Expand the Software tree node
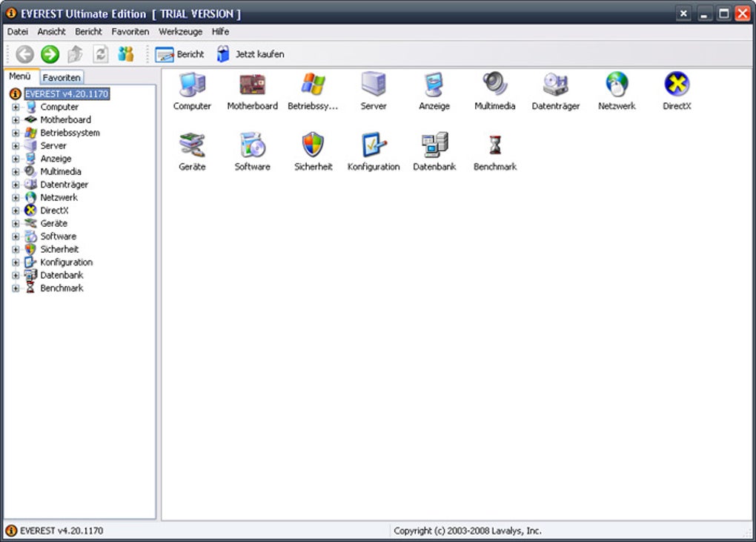The height and width of the screenshot is (542, 756). [16, 237]
